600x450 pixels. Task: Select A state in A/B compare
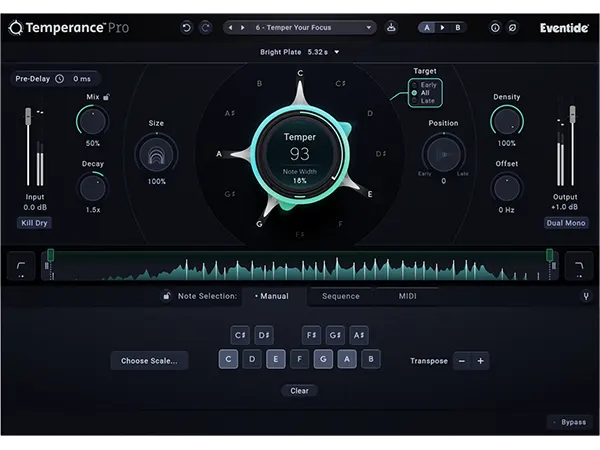click(x=427, y=28)
